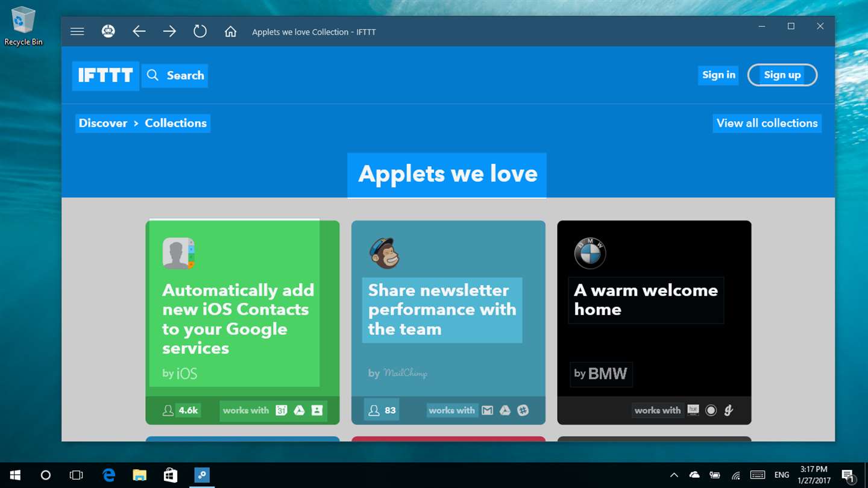Click the Google Drive icon on MailChimp card
Viewport: 868px width, 488px height.
tap(505, 410)
